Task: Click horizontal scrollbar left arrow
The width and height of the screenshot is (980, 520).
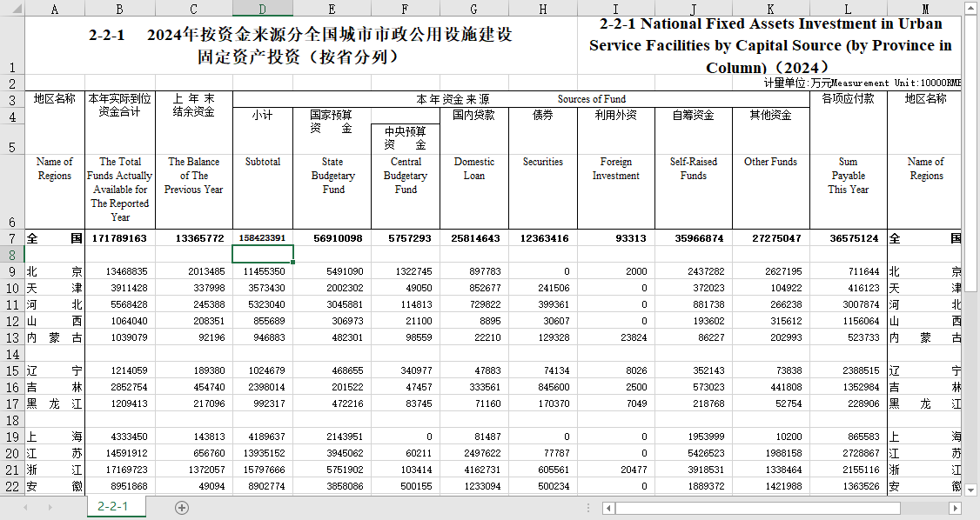Action: 608,508
